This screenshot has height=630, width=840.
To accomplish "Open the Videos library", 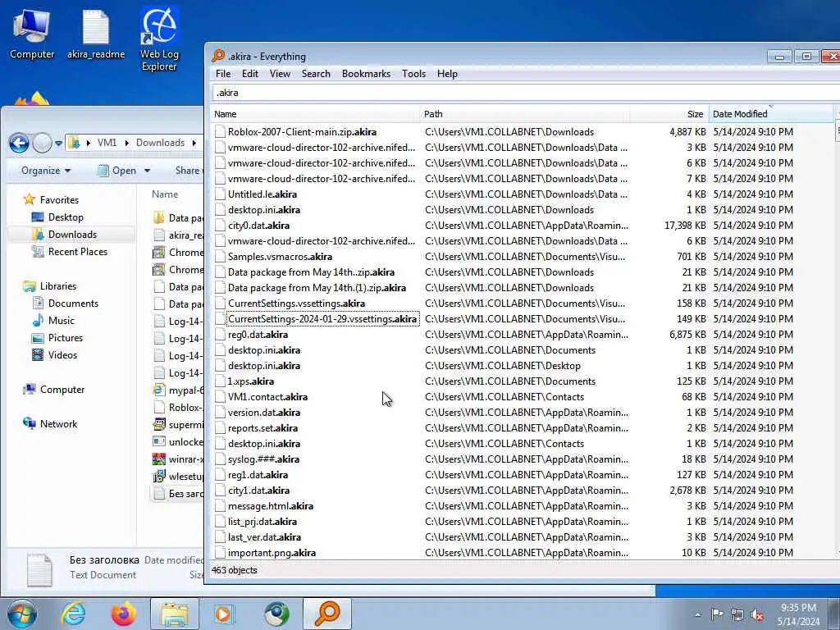I will tap(62, 354).
